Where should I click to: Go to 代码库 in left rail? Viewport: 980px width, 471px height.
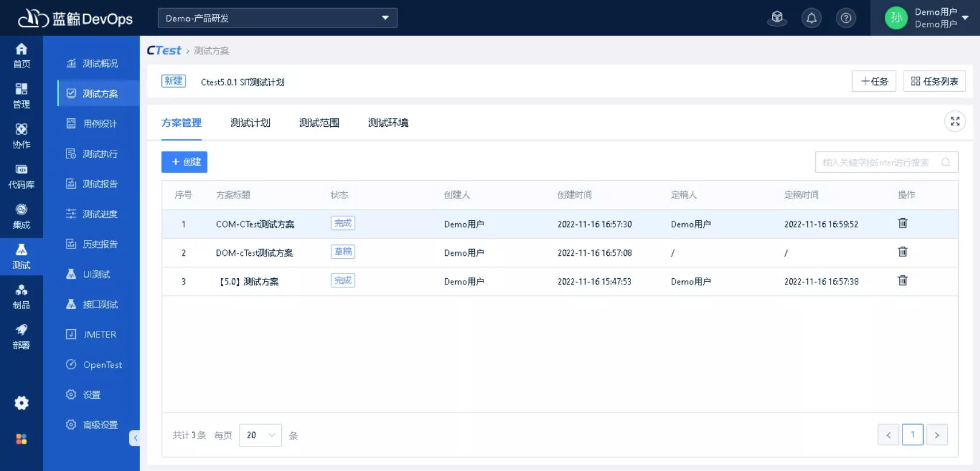[x=21, y=176]
